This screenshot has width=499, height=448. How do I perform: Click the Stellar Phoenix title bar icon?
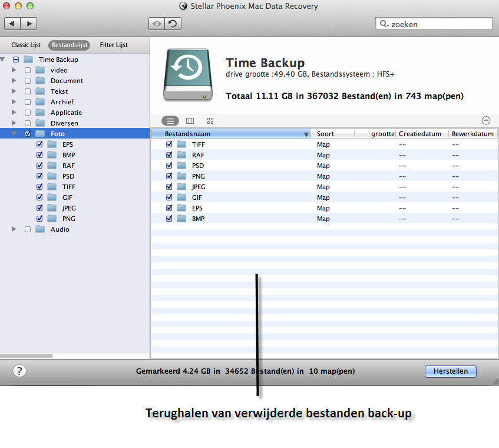click(x=183, y=6)
